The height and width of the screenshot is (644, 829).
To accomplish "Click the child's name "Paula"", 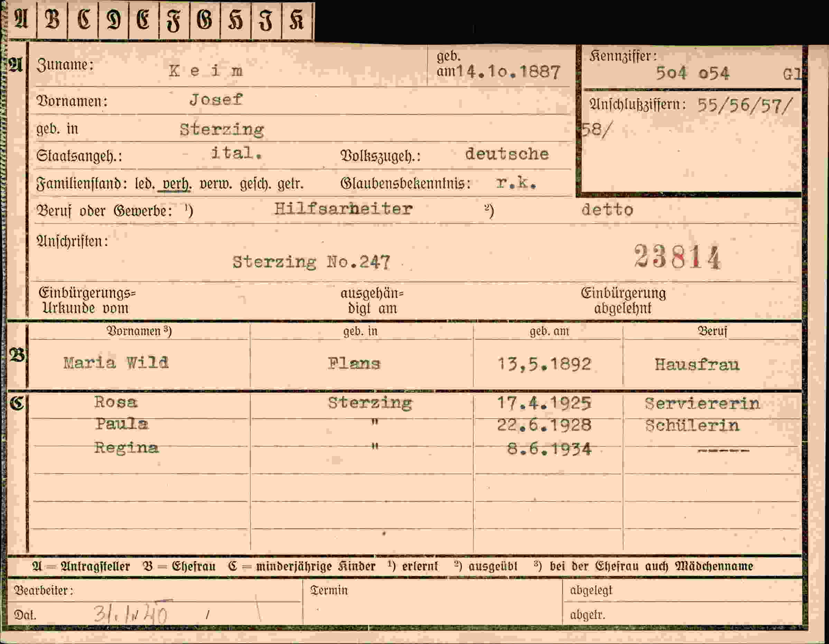I will coord(121,424).
